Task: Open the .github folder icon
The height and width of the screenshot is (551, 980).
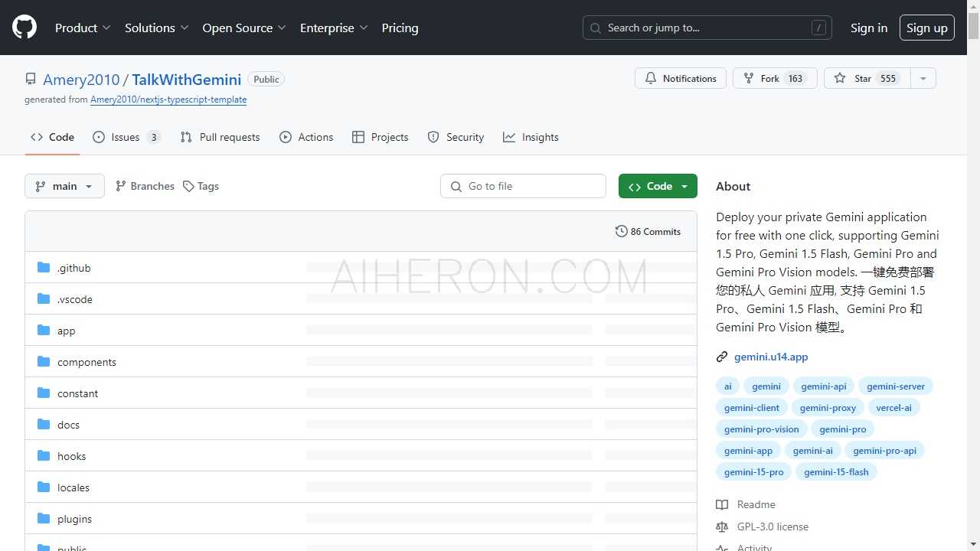Action: coord(44,268)
